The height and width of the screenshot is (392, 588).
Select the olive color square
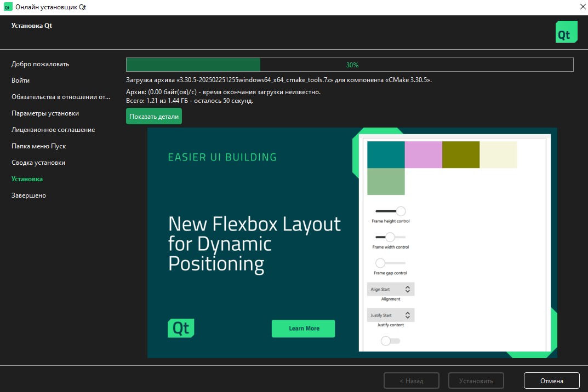[460, 154]
